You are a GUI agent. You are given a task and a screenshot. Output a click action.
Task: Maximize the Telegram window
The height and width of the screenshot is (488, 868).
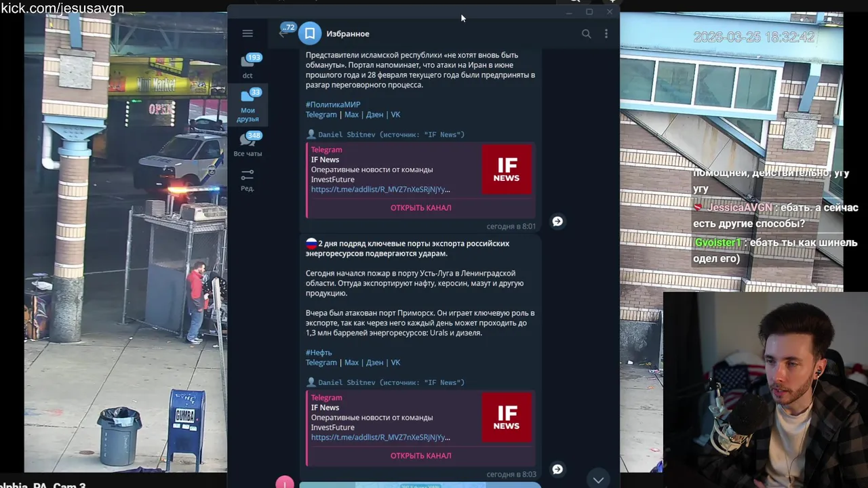[589, 12]
